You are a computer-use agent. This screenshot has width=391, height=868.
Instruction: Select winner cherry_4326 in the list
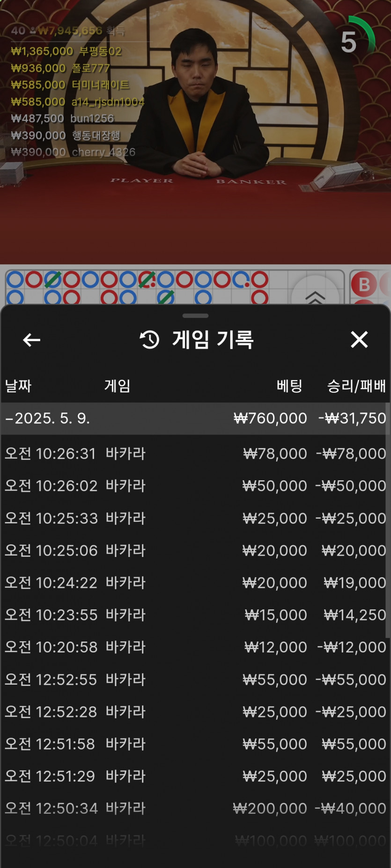(73, 152)
